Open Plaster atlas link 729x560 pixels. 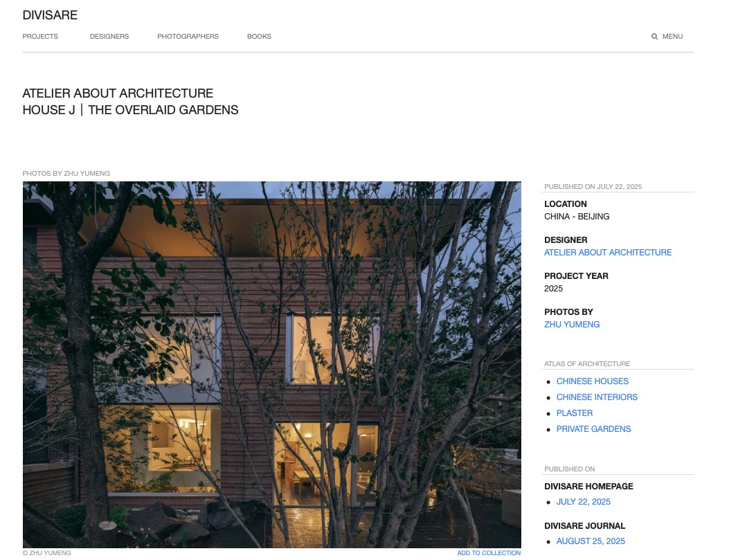(x=575, y=413)
